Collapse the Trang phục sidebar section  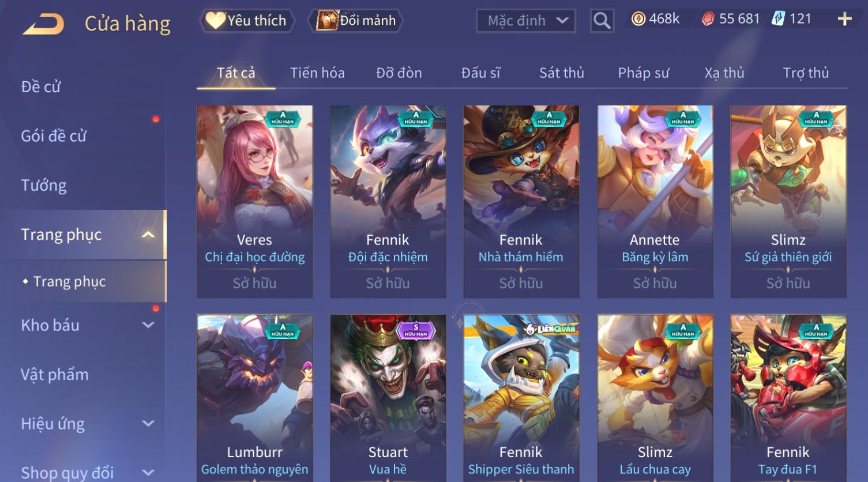pos(148,235)
